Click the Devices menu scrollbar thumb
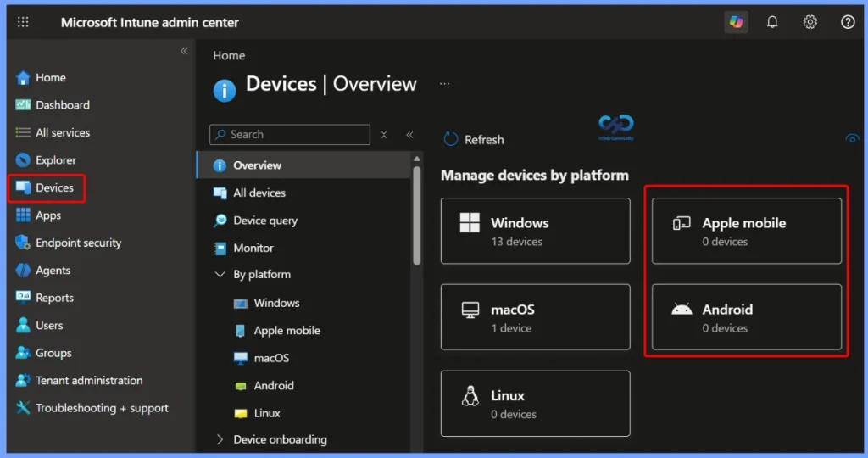868x458 pixels. click(x=417, y=215)
